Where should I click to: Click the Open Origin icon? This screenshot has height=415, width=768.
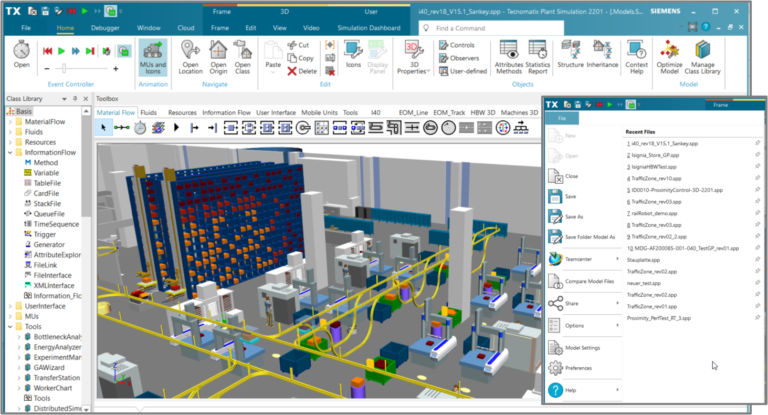tap(218, 56)
